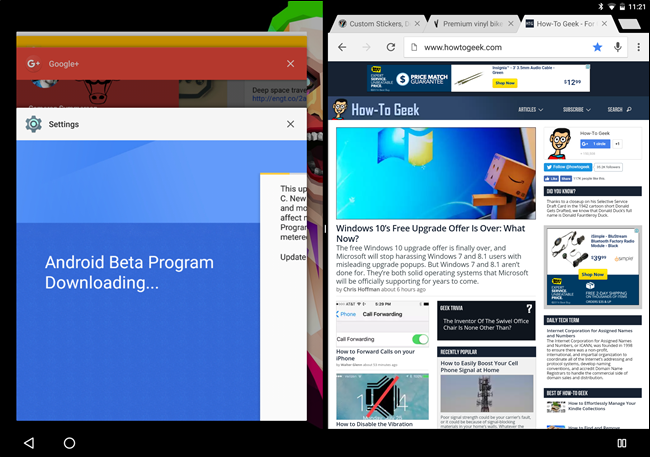
Task: Click the vibration article thumbnail image
Action: point(382,396)
